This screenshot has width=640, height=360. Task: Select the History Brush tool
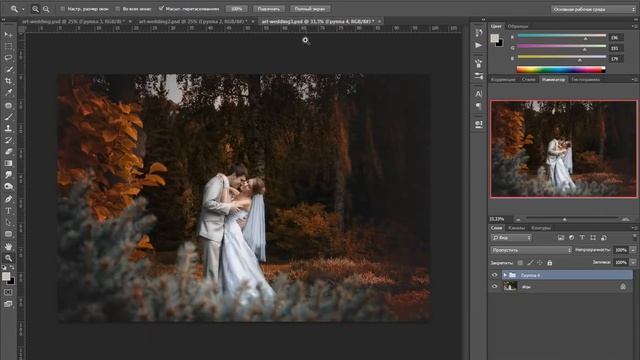click(8, 140)
